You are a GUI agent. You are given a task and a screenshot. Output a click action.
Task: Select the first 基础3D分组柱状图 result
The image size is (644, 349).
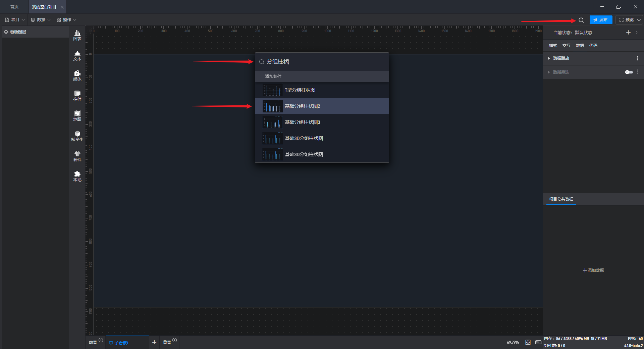(x=322, y=138)
